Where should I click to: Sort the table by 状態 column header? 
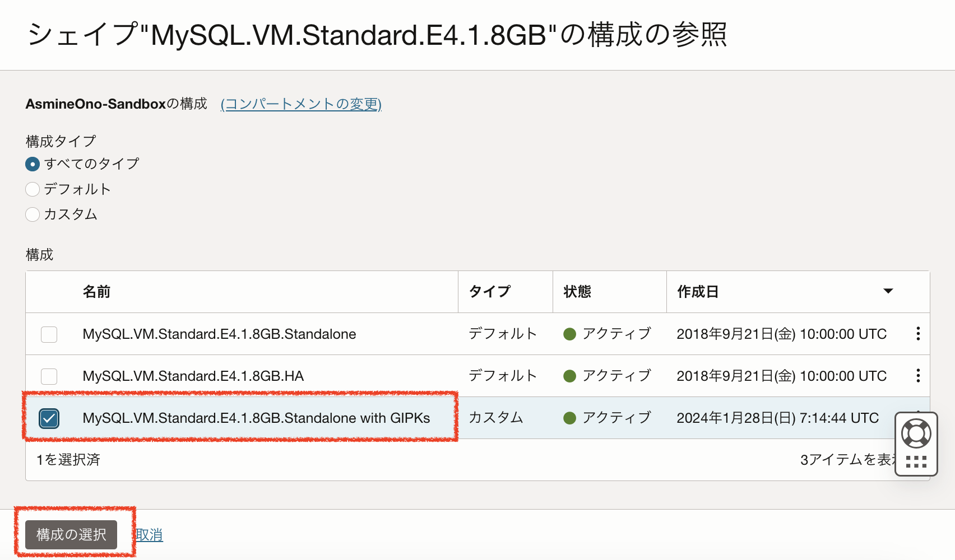(577, 292)
